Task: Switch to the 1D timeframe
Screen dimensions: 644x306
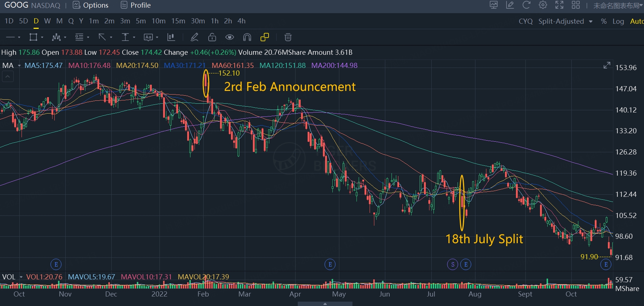Action: [x=9, y=21]
